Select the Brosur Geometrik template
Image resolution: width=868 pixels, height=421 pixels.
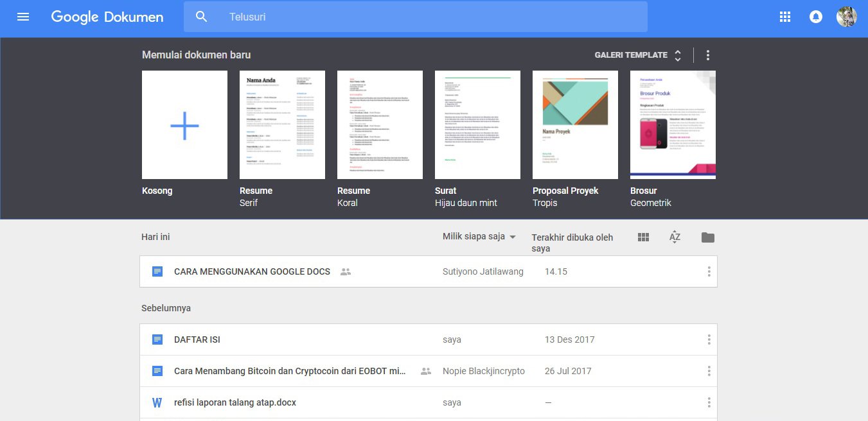point(673,125)
